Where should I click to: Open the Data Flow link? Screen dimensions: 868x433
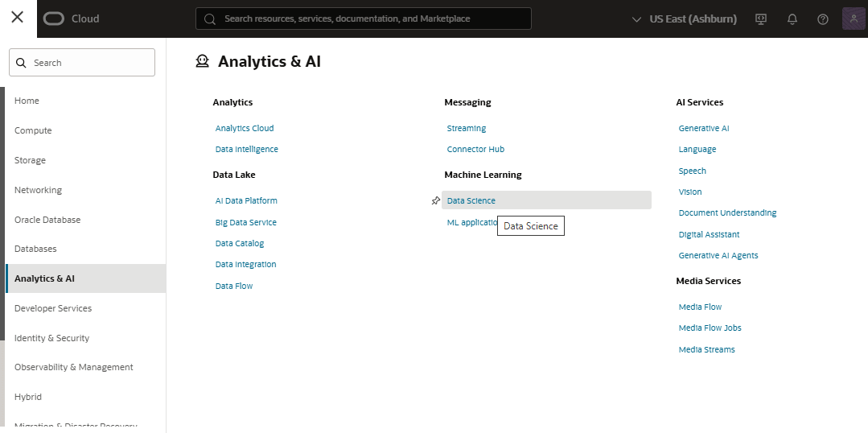click(x=233, y=286)
